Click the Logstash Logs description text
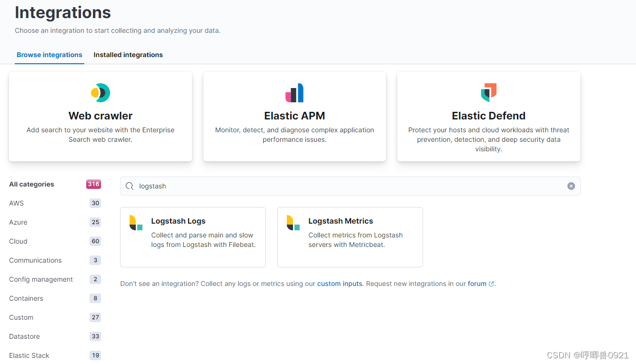 [x=203, y=240]
